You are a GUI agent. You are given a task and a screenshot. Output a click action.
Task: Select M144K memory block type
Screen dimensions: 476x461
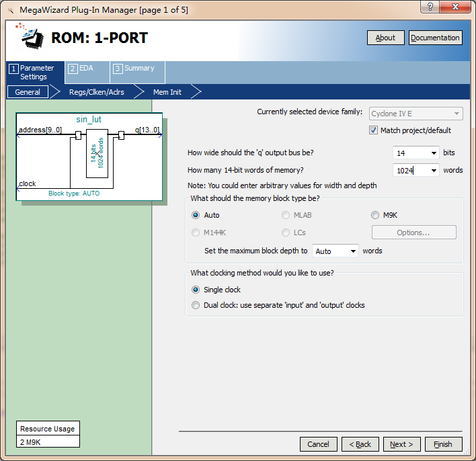[x=196, y=233]
